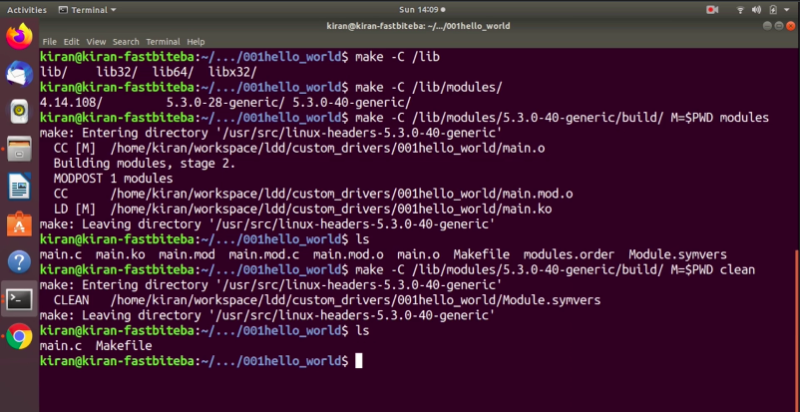Select the Terminal icon in dock
The image size is (800, 412).
point(19,299)
